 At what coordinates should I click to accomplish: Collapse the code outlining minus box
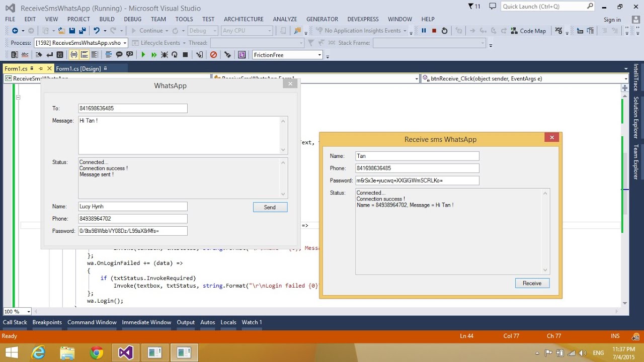coord(18,98)
